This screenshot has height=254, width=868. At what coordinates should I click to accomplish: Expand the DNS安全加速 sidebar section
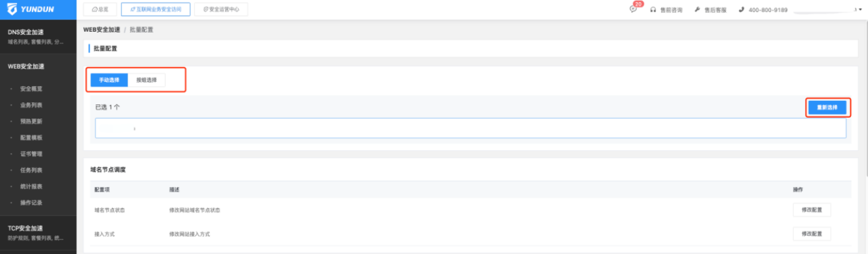click(x=37, y=37)
